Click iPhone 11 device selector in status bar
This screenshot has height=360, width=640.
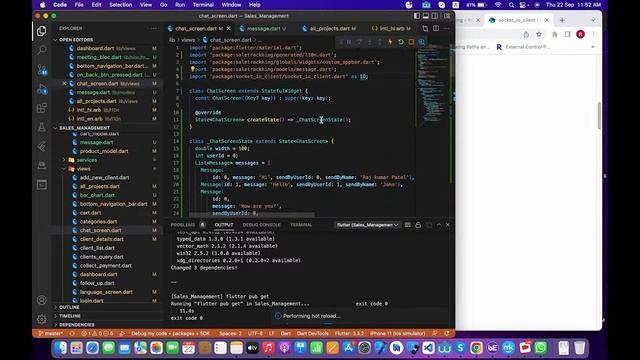pos(398,333)
